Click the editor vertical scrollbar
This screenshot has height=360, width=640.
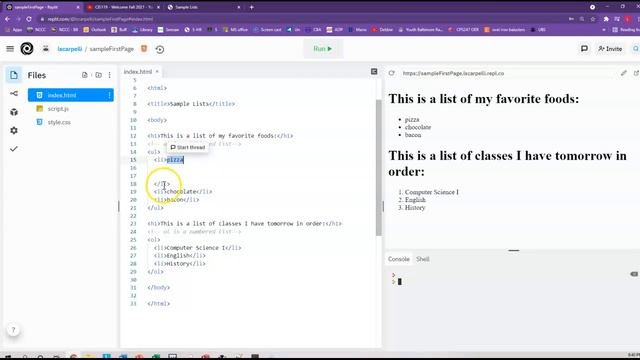[379, 167]
